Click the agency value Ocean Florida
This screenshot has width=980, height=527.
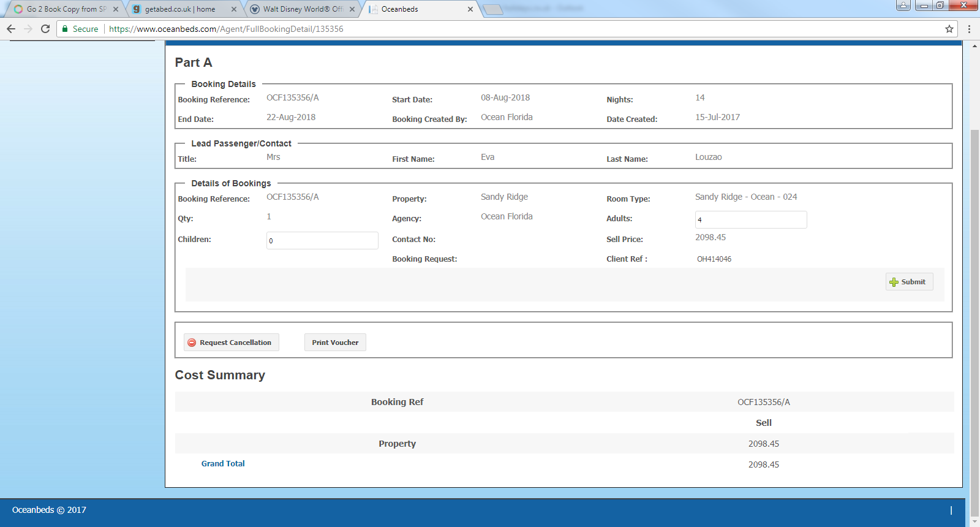(507, 216)
